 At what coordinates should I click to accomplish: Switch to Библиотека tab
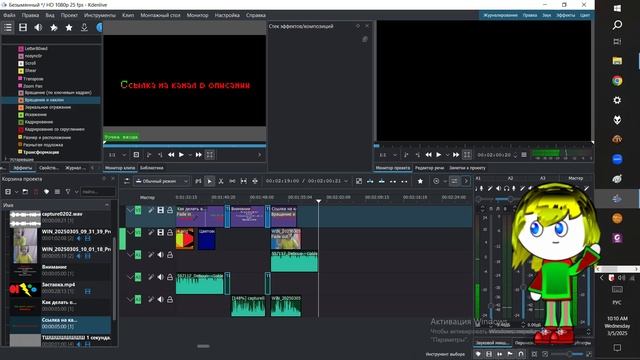(151, 168)
